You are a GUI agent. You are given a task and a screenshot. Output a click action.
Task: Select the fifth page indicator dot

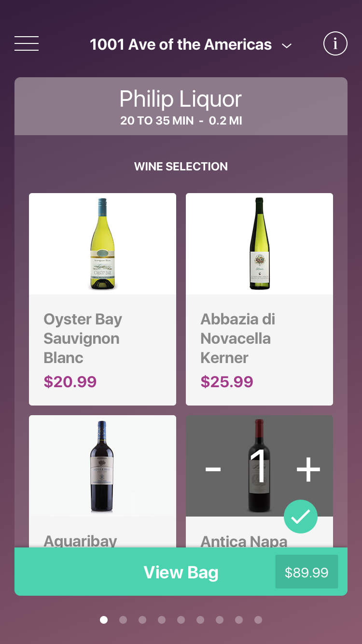tap(181, 619)
